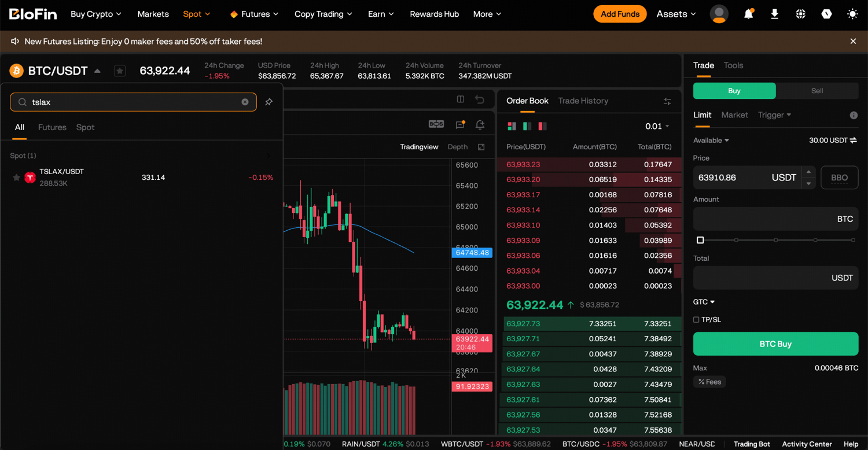Select the Market order tab
This screenshot has width=868, height=450.
[x=735, y=115]
